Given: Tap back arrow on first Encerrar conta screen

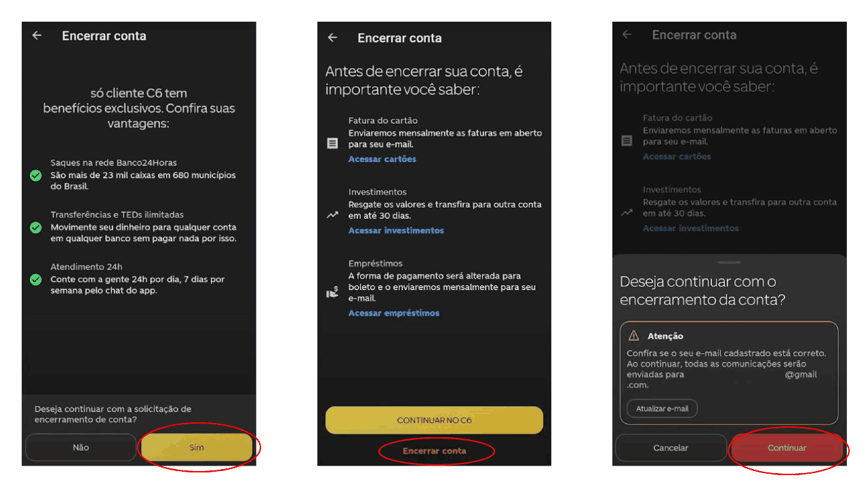Looking at the screenshot, I should (37, 36).
